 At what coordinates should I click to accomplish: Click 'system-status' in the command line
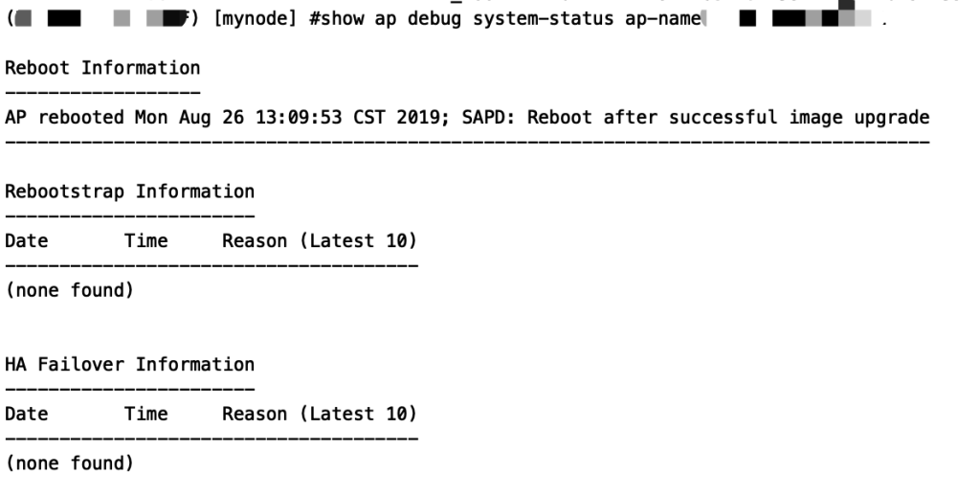click(544, 19)
